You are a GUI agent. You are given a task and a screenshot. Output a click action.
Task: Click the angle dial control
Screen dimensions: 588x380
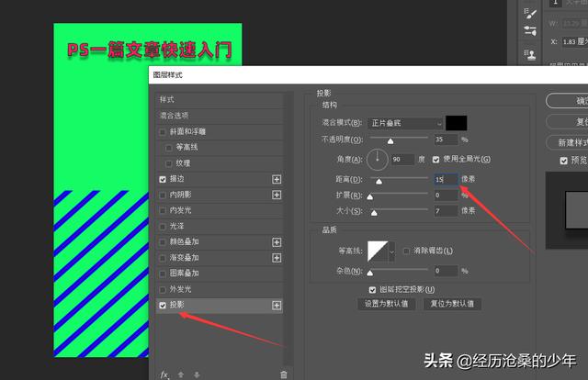[378, 160]
